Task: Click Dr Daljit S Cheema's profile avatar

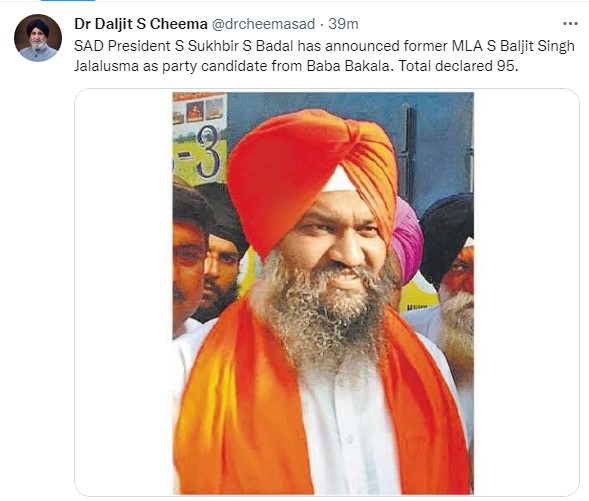Action: (38, 38)
